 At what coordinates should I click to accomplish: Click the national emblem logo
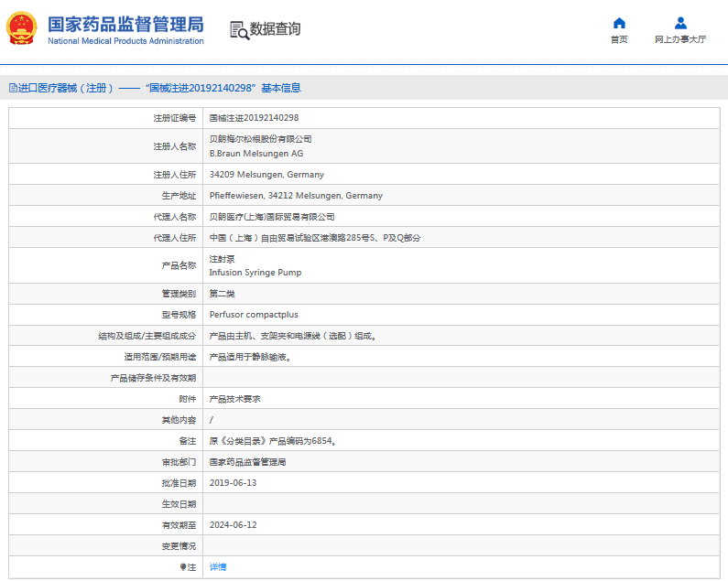[21, 28]
